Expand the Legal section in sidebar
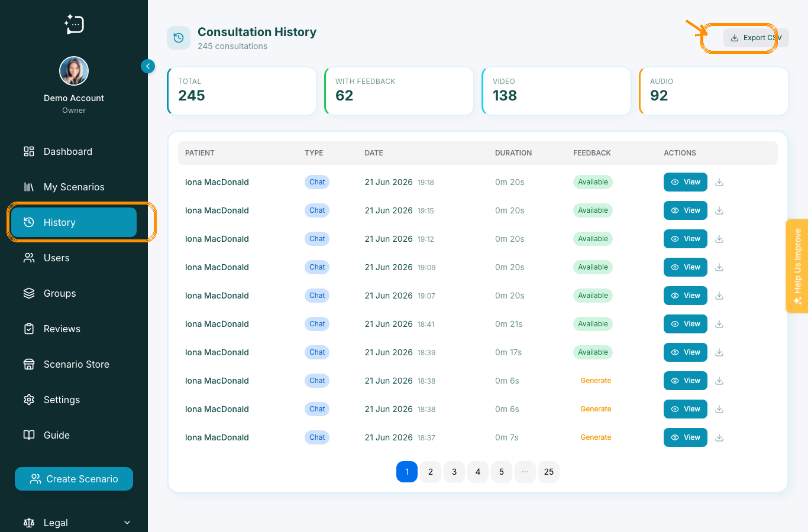The image size is (808, 532). tap(77, 523)
